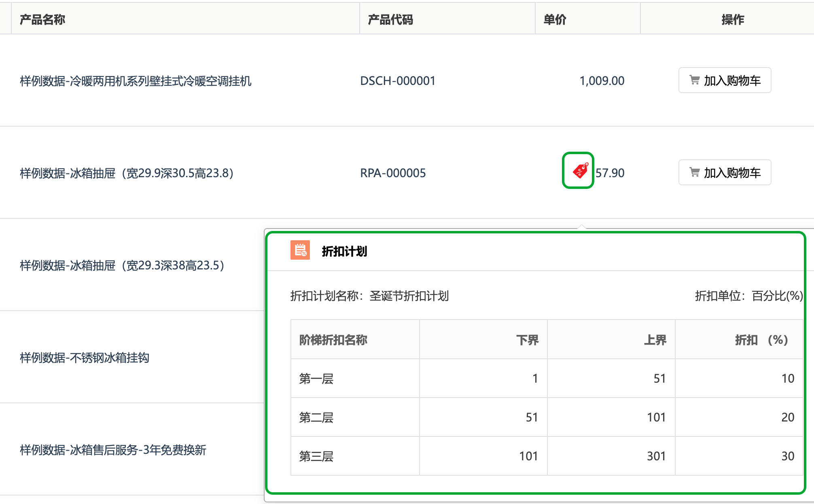
Task: Click cart icon in first 加入购物车 button
Action: pos(694,80)
